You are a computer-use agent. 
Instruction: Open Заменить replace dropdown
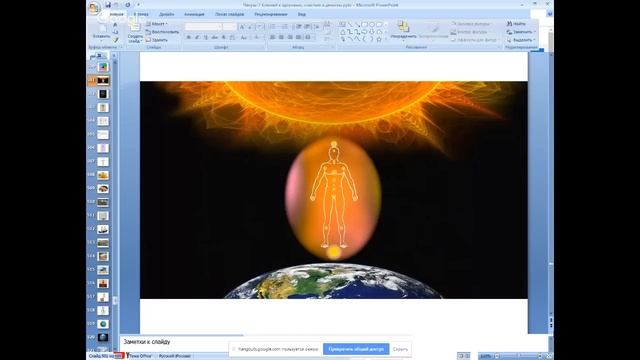pos(521,32)
